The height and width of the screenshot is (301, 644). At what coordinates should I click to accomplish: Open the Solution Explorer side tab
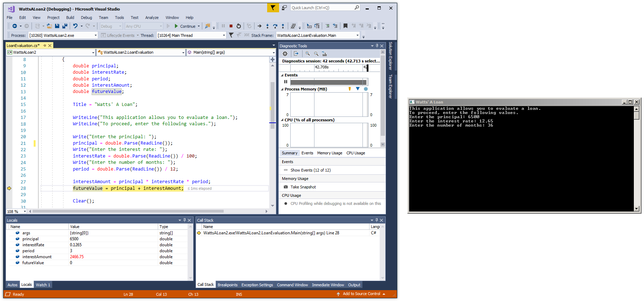(391, 56)
